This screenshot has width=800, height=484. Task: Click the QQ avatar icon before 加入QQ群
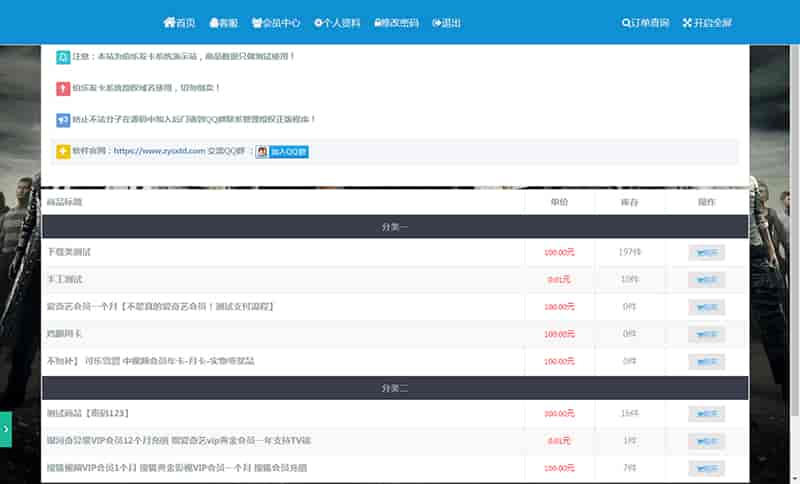pyautogui.click(x=262, y=152)
